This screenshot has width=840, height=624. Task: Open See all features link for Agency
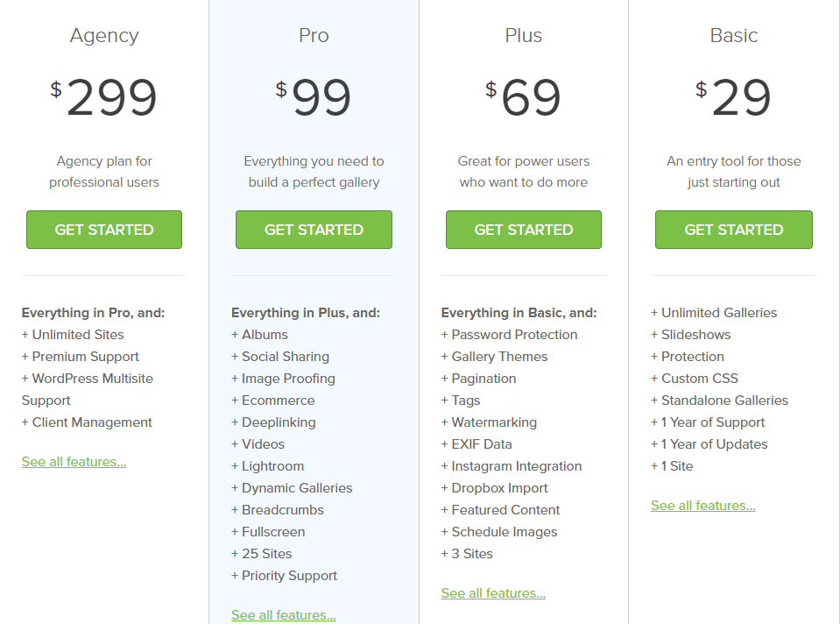click(74, 462)
